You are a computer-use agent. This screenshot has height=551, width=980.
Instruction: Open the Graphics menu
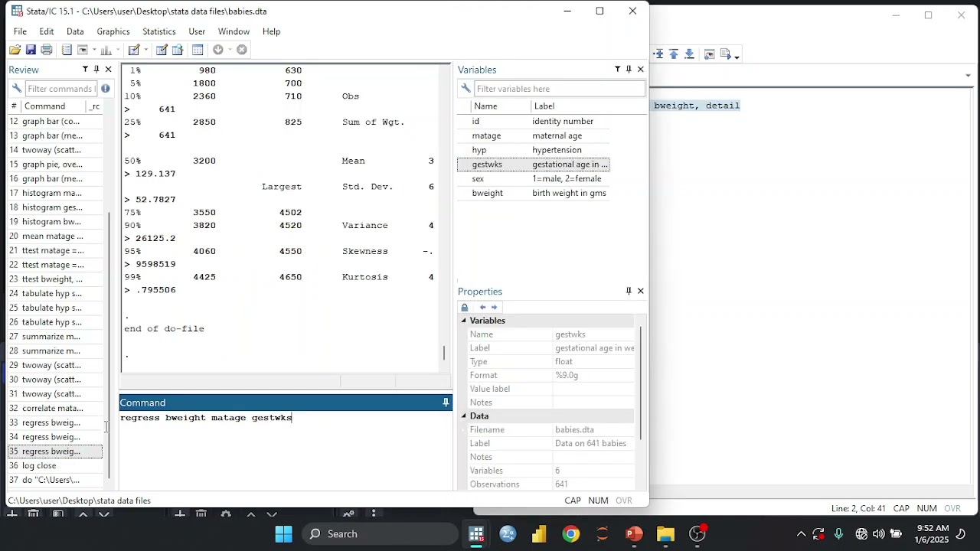113,31
